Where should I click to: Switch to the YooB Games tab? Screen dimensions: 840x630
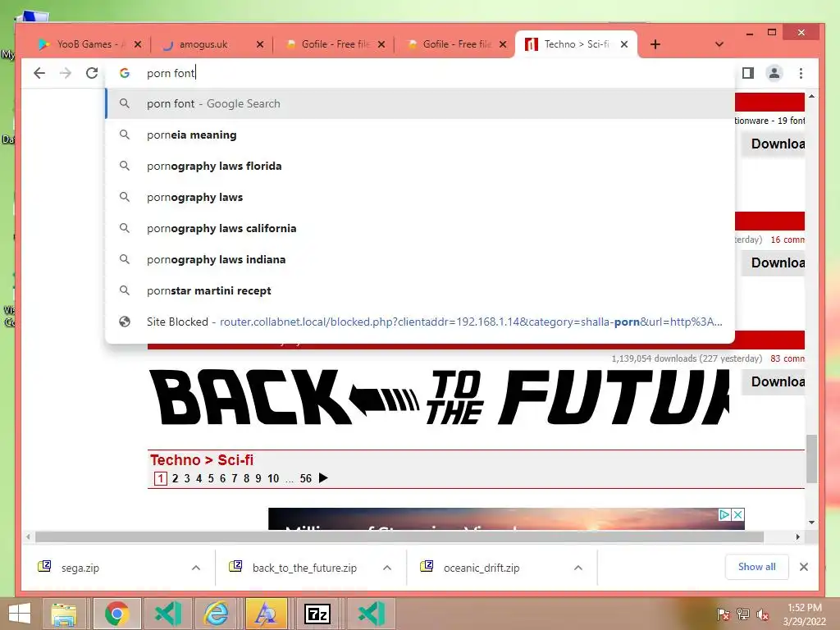[x=83, y=44]
